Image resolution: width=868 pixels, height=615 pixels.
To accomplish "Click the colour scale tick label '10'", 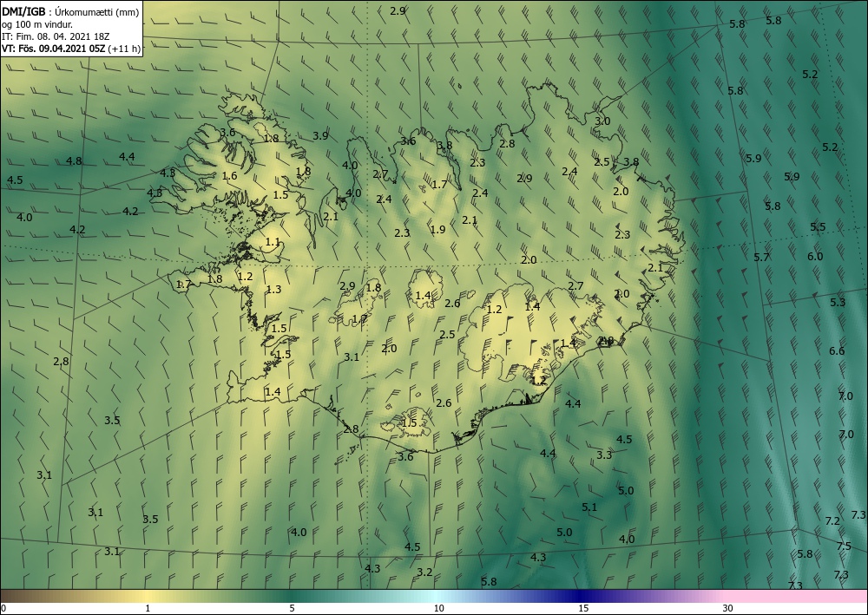I will pos(438,608).
